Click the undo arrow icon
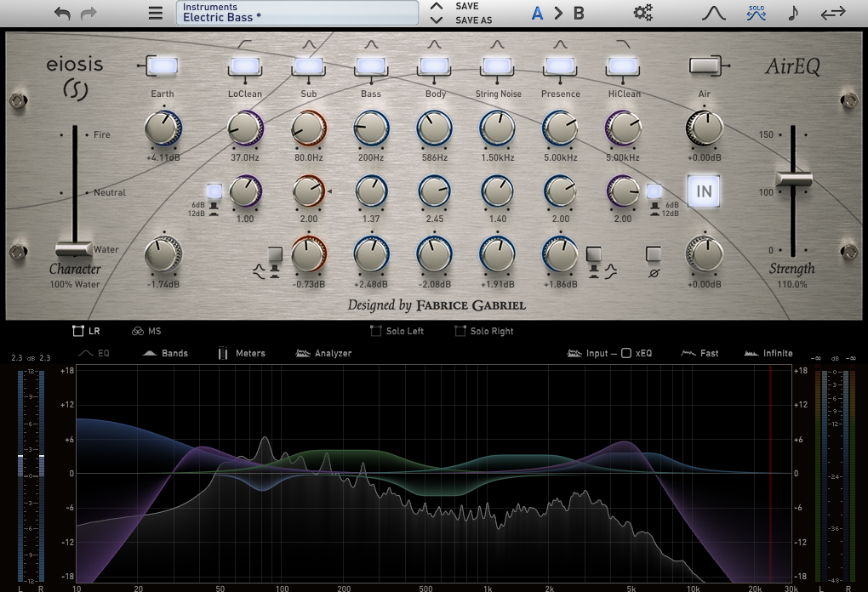 (x=62, y=13)
